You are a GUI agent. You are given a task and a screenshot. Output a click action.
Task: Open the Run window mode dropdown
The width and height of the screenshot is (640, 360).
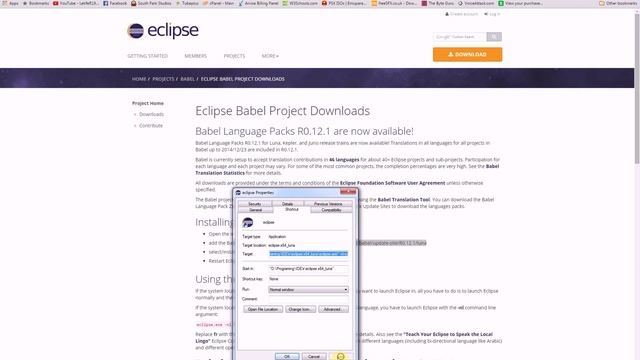click(309, 289)
